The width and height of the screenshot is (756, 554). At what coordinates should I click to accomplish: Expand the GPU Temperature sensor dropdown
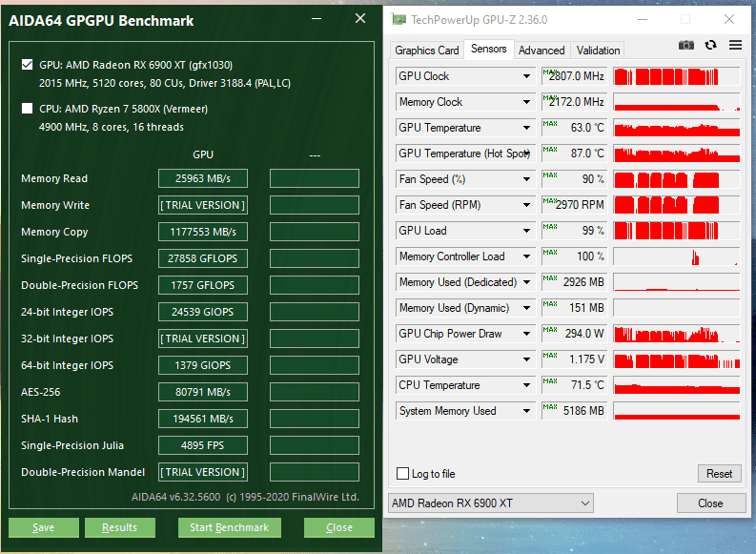pyautogui.click(x=526, y=128)
